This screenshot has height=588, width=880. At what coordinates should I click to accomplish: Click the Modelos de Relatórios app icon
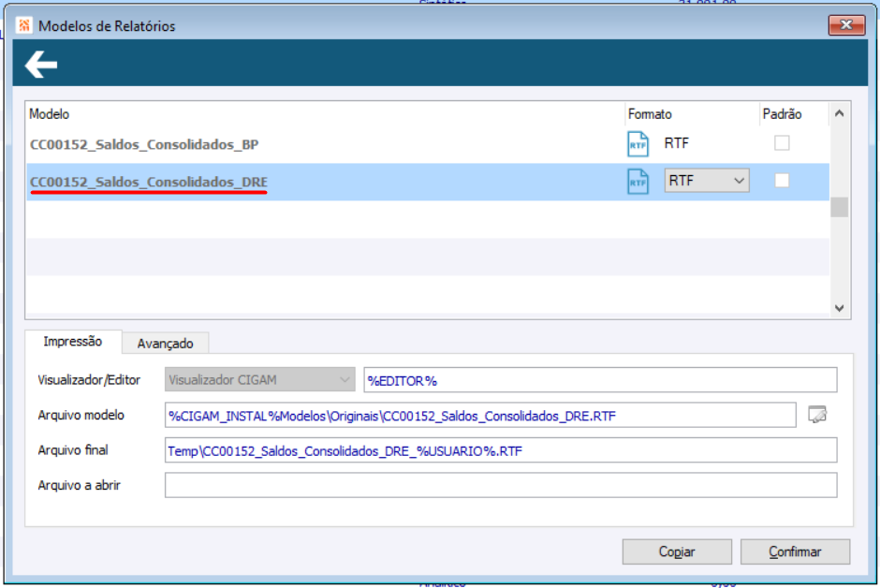tap(24, 25)
